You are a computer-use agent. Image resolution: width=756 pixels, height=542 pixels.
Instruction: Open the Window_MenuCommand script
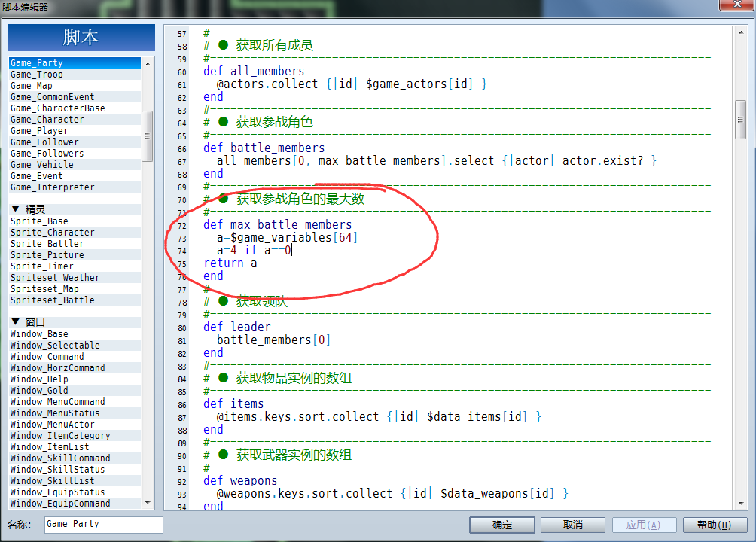(75, 402)
